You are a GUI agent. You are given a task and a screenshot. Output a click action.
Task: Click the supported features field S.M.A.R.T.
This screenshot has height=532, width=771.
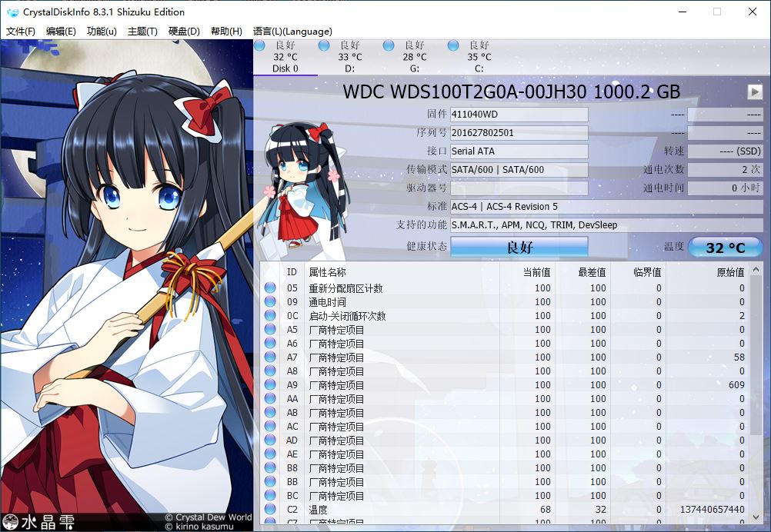pyautogui.click(x=607, y=225)
